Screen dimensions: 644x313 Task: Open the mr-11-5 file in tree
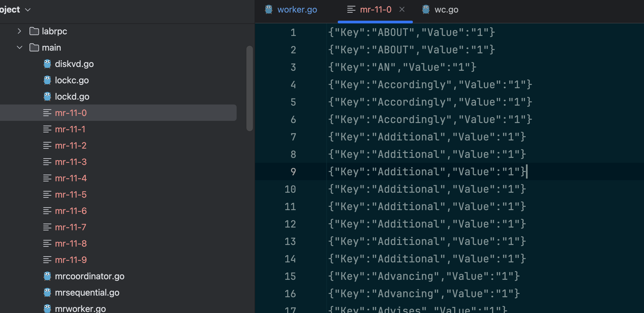[x=71, y=194]
